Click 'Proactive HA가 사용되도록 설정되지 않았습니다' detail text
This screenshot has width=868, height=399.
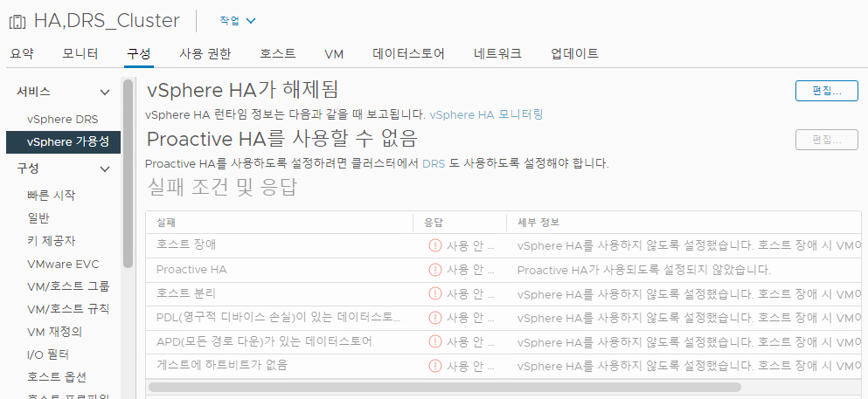coord(644,271)
